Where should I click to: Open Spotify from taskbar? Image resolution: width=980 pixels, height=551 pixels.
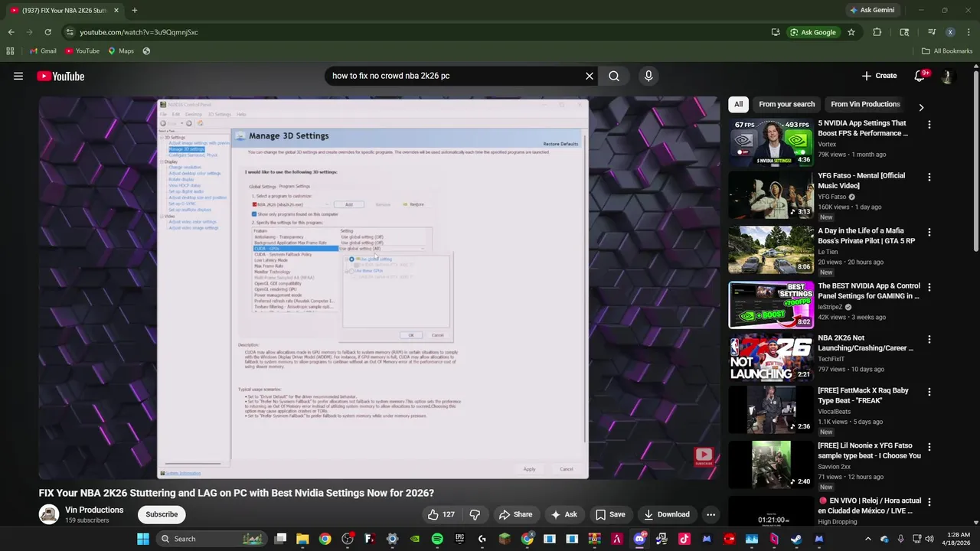[437, 539]
